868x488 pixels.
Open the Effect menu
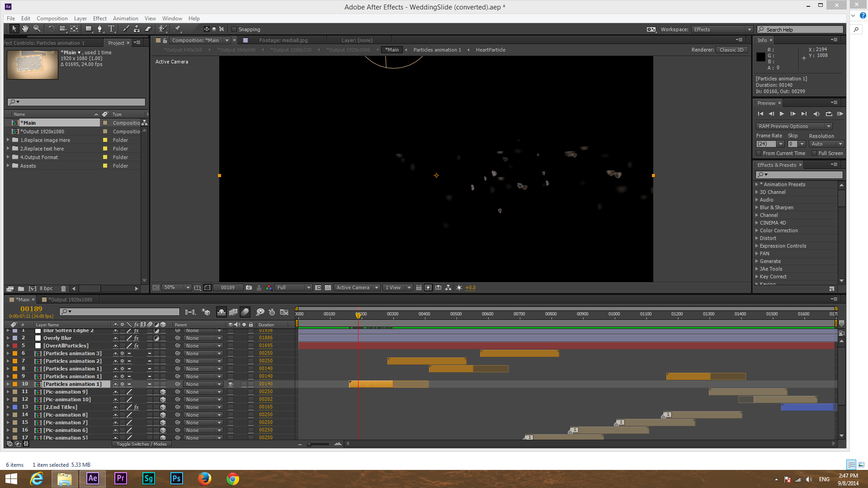point(99,19)
